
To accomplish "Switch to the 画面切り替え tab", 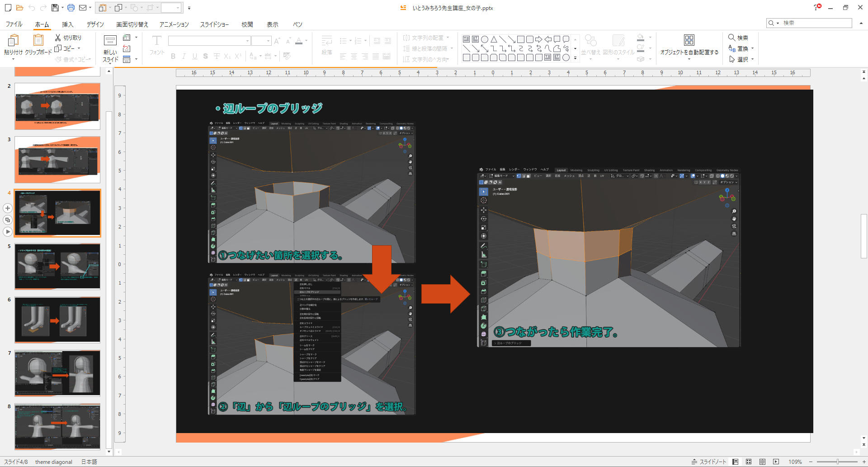I will coord(132,24).
